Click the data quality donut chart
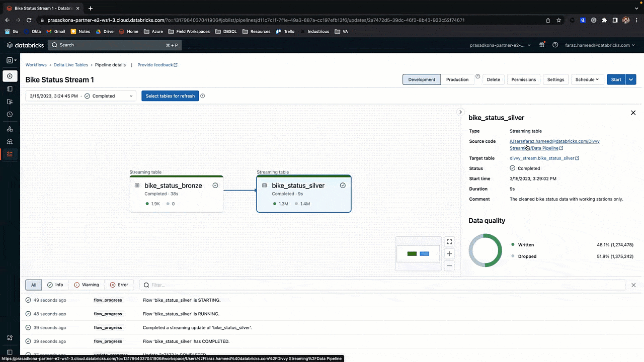 pos(486,250)
